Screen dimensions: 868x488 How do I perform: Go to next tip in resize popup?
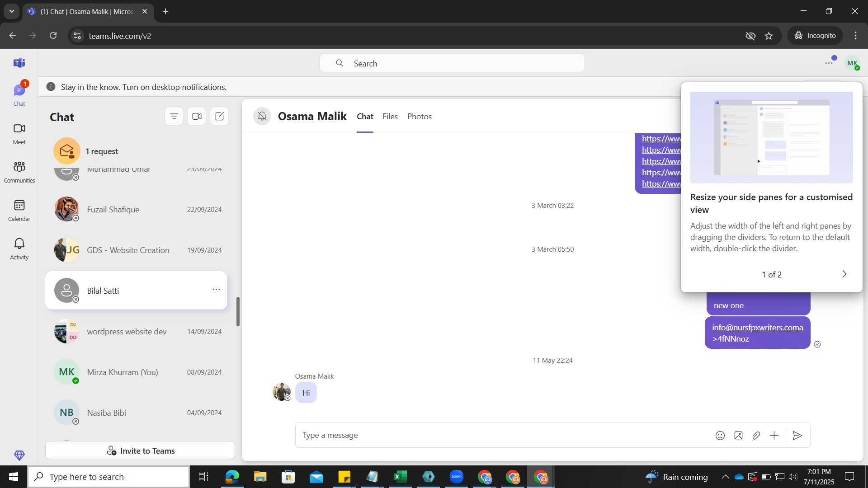[844, 274]
